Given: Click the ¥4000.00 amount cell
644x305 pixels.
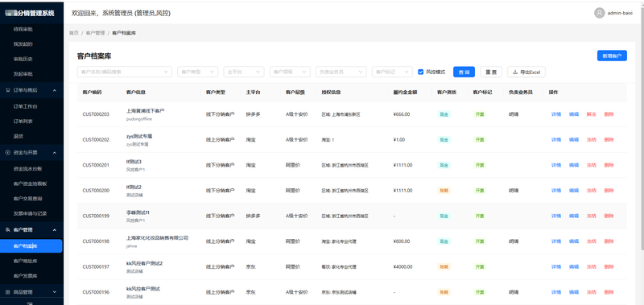Looking at the screenshot, I should (x=402, y=267).
